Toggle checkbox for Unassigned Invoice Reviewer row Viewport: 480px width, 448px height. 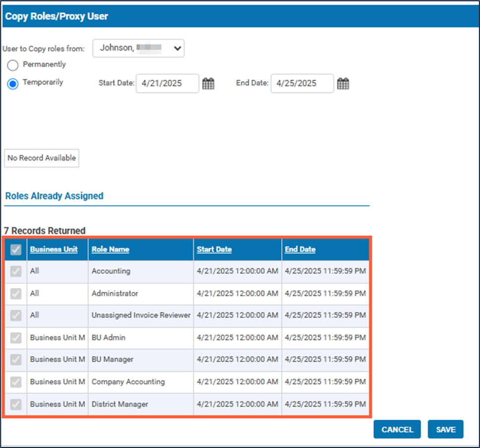point(16,316)
